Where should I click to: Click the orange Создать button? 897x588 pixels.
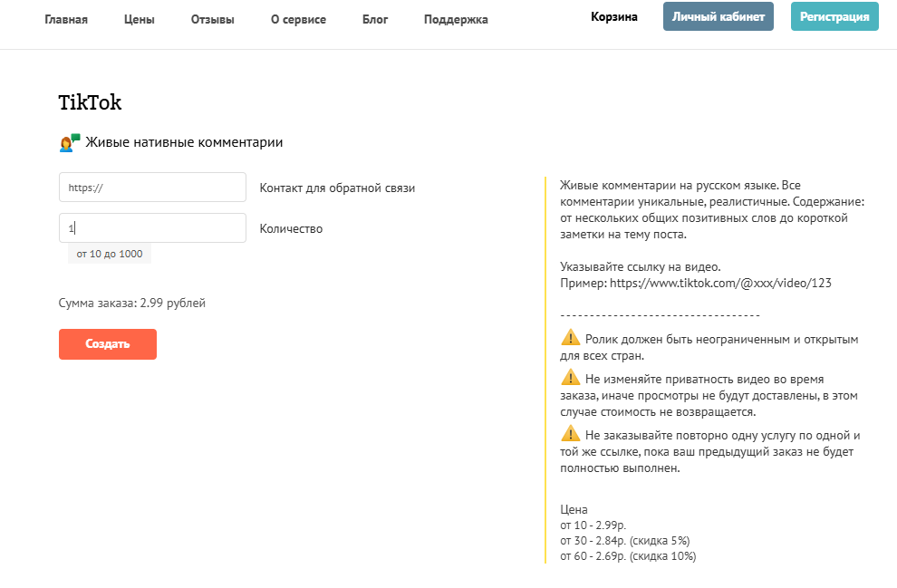(108, 344)
